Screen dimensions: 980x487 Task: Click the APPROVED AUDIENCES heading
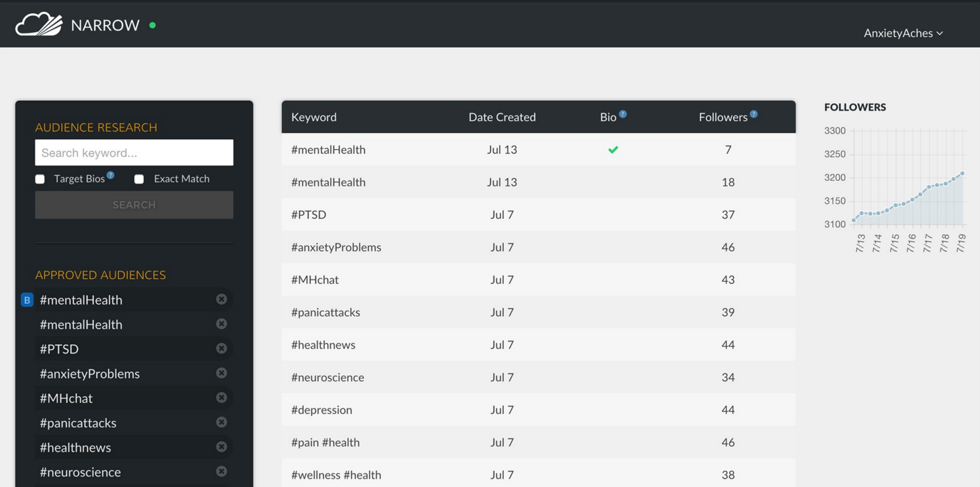[101, 275]
